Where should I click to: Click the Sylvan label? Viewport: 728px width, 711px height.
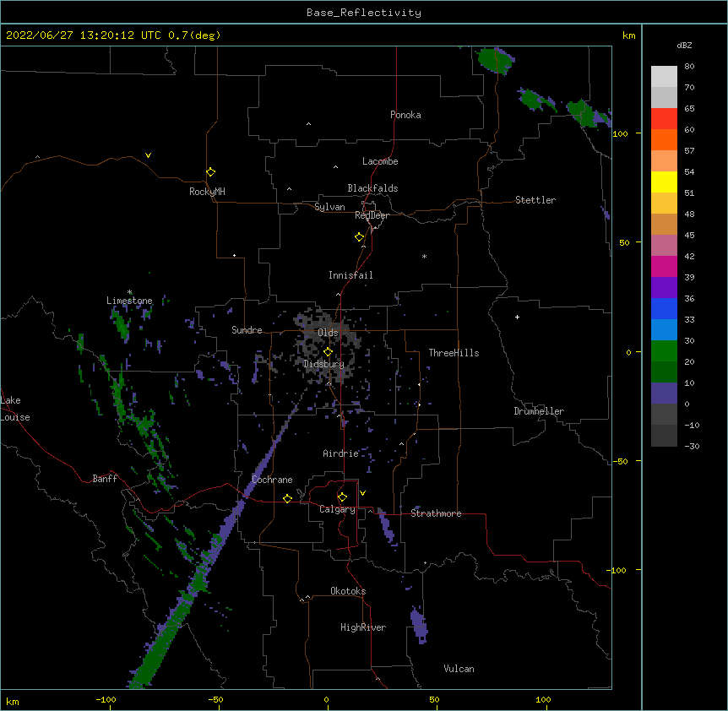329,207
